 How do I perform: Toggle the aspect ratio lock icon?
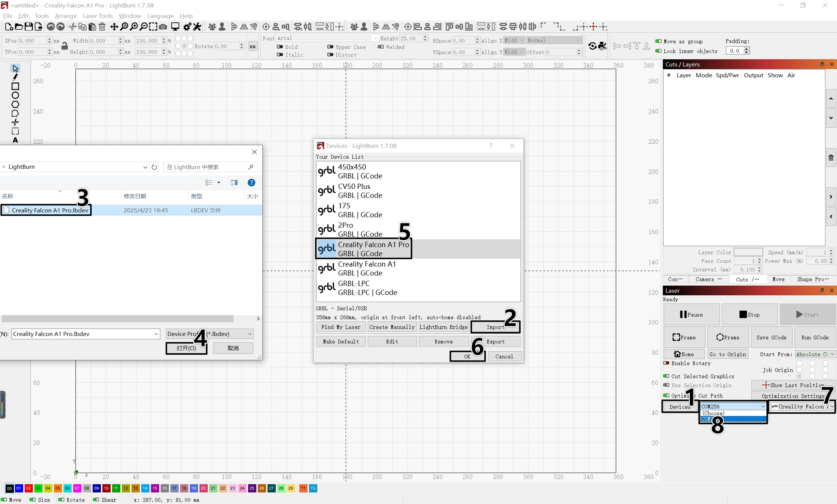(65, 46)
